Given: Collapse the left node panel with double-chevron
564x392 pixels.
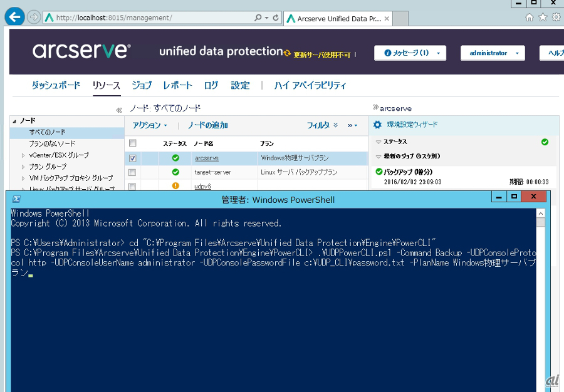Looking at the screenshot, I should click(118, 110).
